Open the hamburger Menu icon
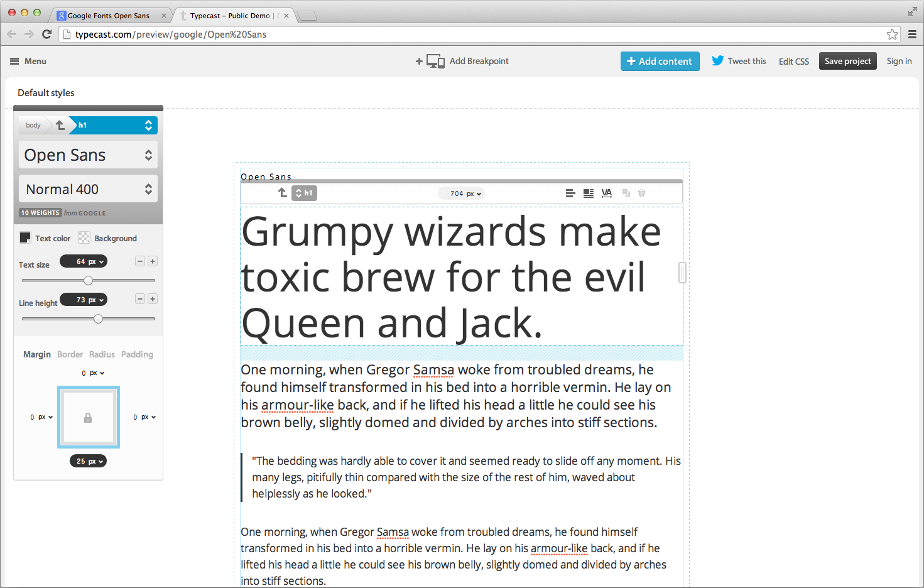924x588 pixels. pyautogui.click(x=14, y=62)
